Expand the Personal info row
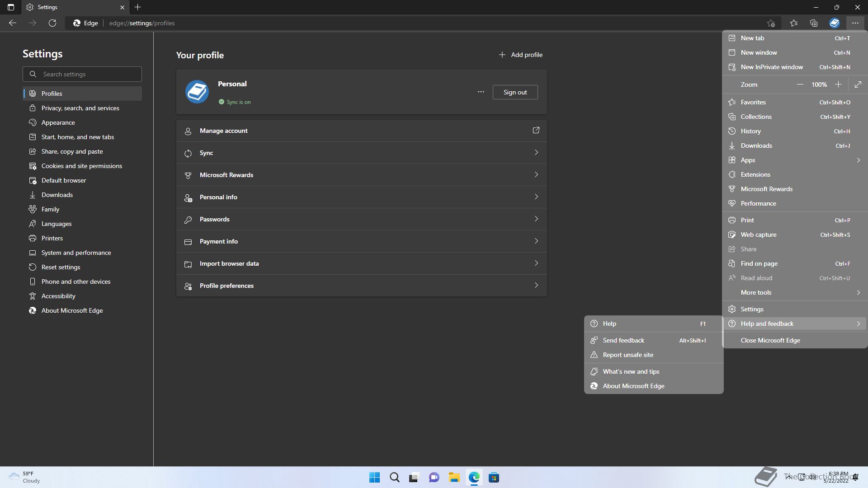 362,197
